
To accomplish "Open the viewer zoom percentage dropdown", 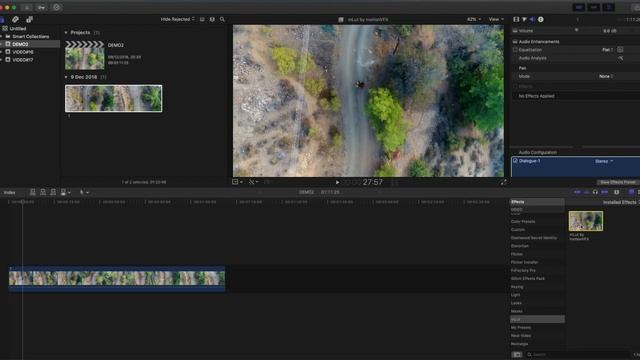I will 474,19.
